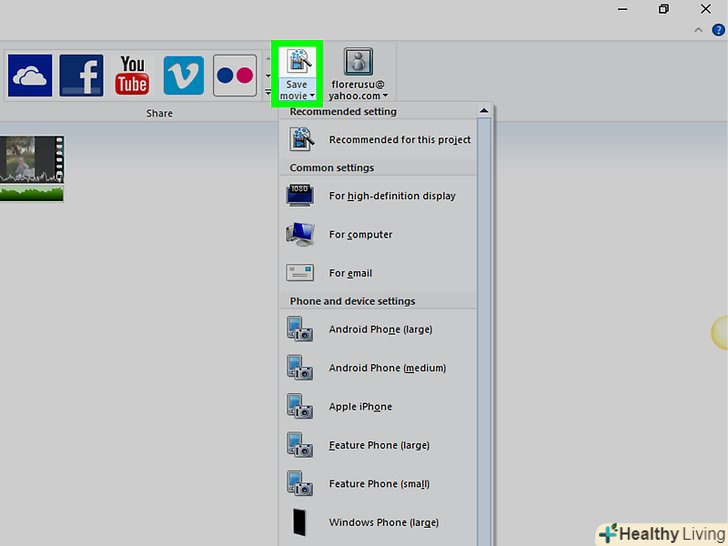Select Windows Phone (large) option
The height and width of the screenshot is (546, 728).
point(383,522)
